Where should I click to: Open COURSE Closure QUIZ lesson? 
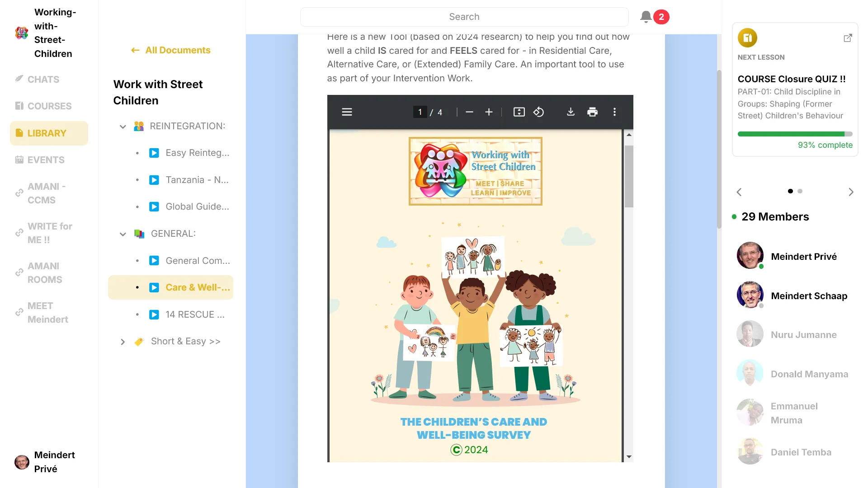click(x=791, y=79)
